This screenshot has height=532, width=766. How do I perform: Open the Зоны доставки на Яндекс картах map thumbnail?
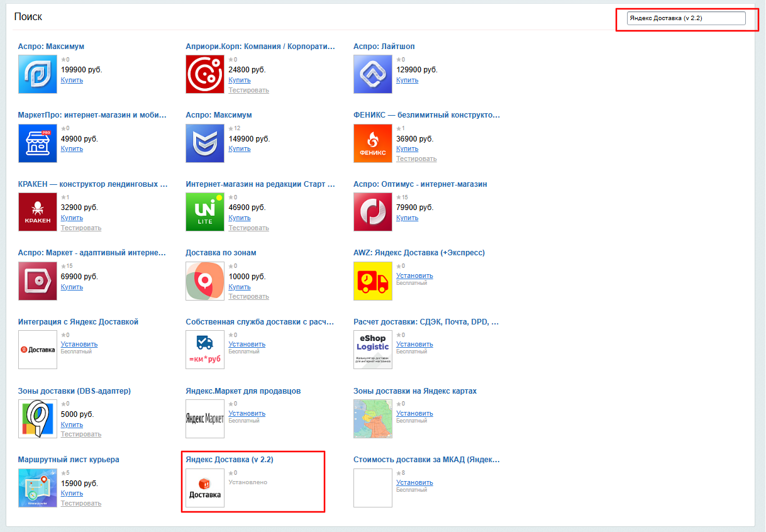click(x=373, y=419)
